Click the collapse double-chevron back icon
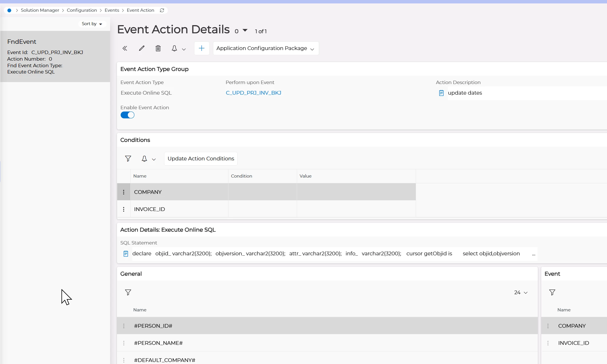 click(125, 48)
